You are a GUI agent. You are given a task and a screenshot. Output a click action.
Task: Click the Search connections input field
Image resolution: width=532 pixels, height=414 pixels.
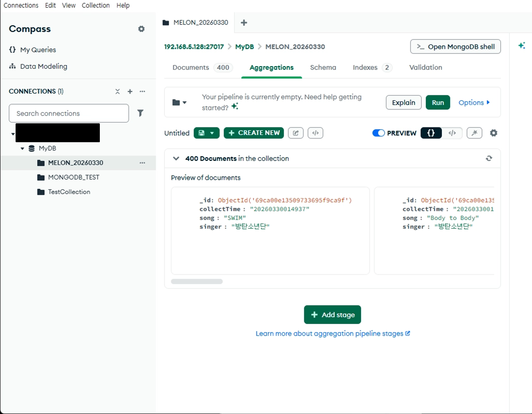[69, 113]
